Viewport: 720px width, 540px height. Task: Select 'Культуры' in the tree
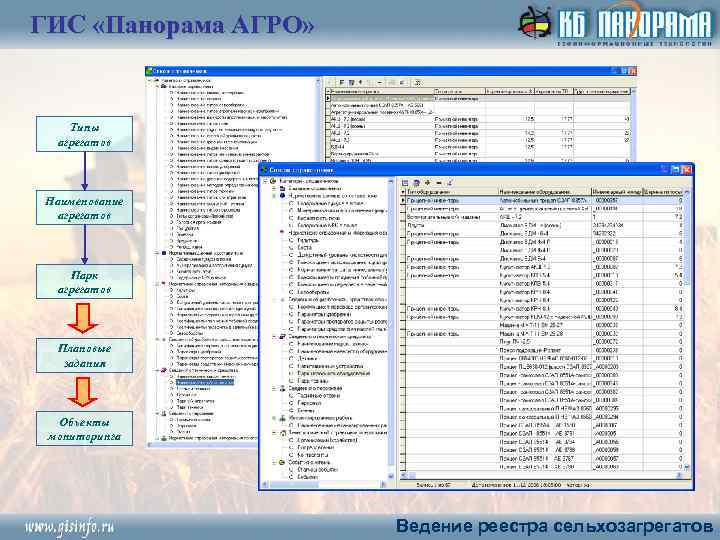coord(308,240)
